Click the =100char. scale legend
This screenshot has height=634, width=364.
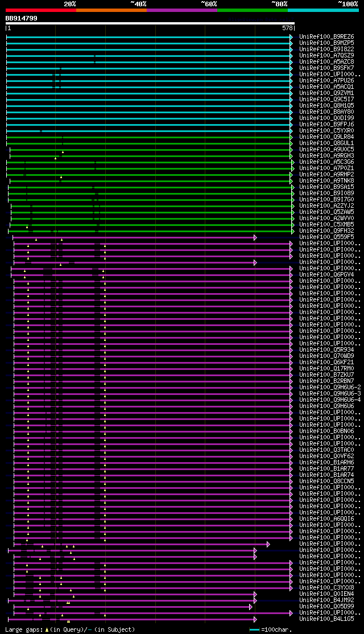pos(270,629)
